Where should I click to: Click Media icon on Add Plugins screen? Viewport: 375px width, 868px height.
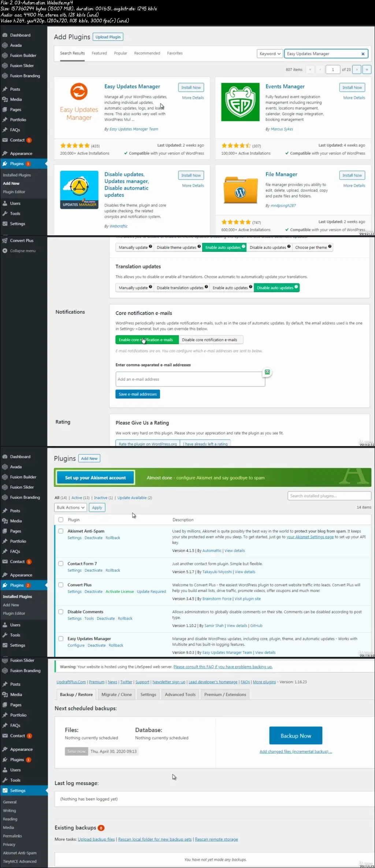point(5,99)
